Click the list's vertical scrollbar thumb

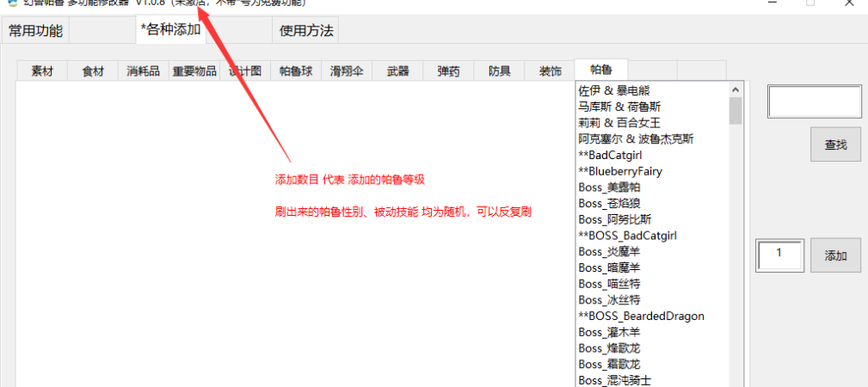[x=736, y=111]
